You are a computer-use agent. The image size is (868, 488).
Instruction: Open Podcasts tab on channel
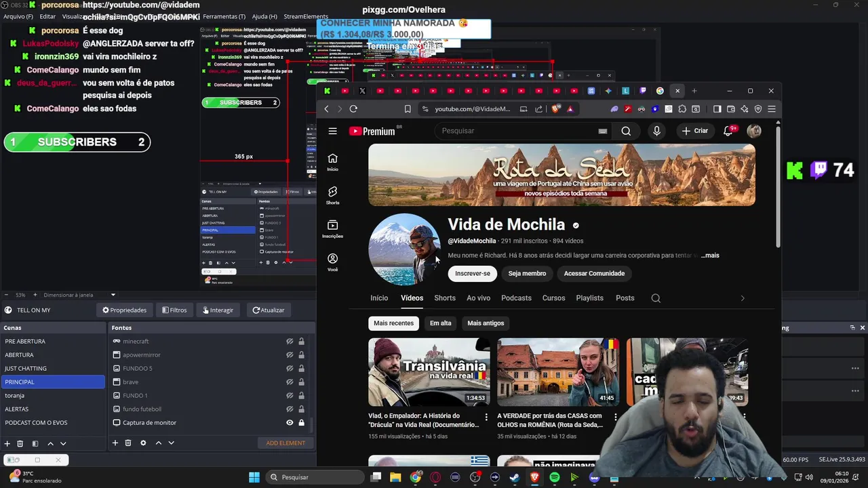[516, 298]
